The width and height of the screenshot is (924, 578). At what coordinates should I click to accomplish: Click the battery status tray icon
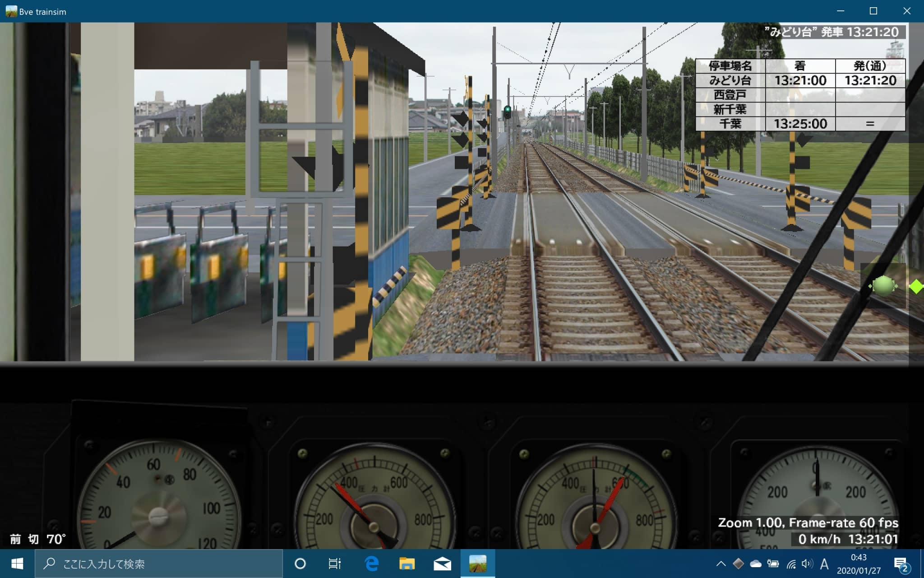pos(773,564)
